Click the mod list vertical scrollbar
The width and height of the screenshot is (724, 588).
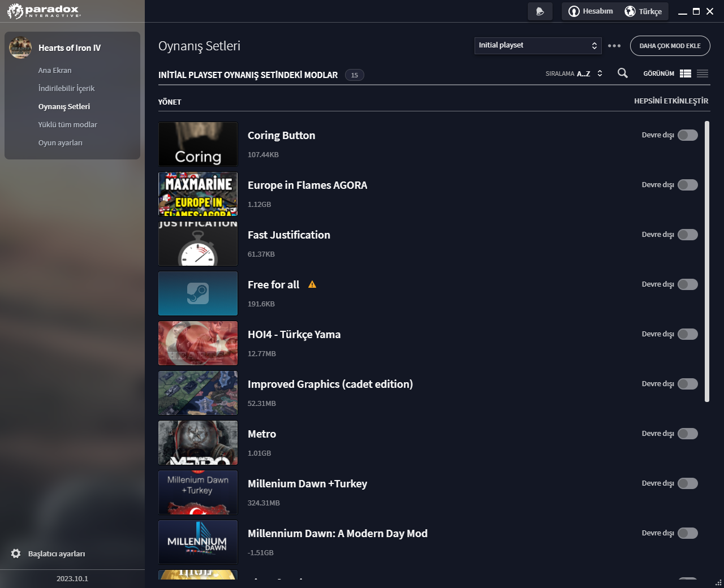pos(707,261)
